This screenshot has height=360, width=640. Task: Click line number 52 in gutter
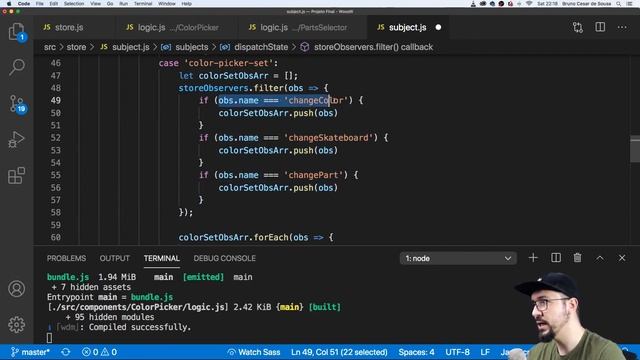click(x=56, y=138)
